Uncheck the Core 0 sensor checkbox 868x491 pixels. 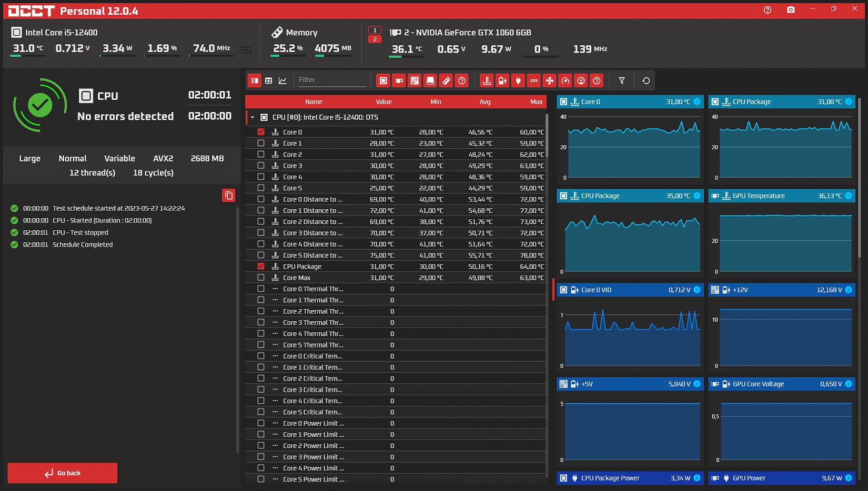[x=261, y=132]
